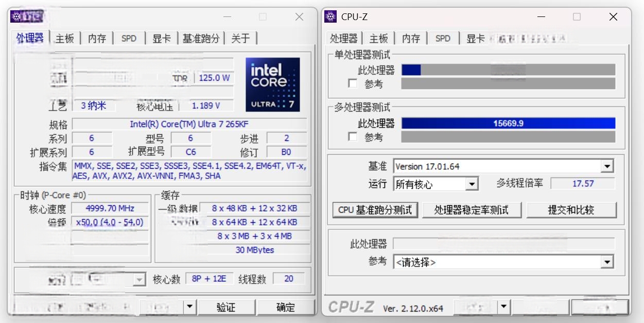Screen dimensions: 644x323
Task: Open the bottom dropdown arrow beside the version text in the right window
Action: (x=503, y=308)
